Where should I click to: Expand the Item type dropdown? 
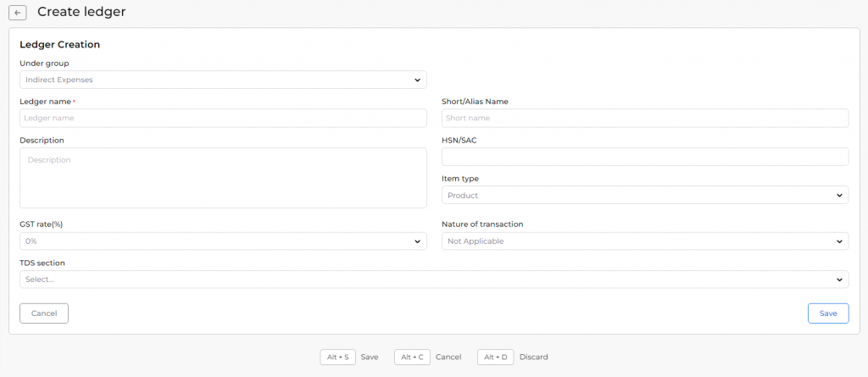645,195
